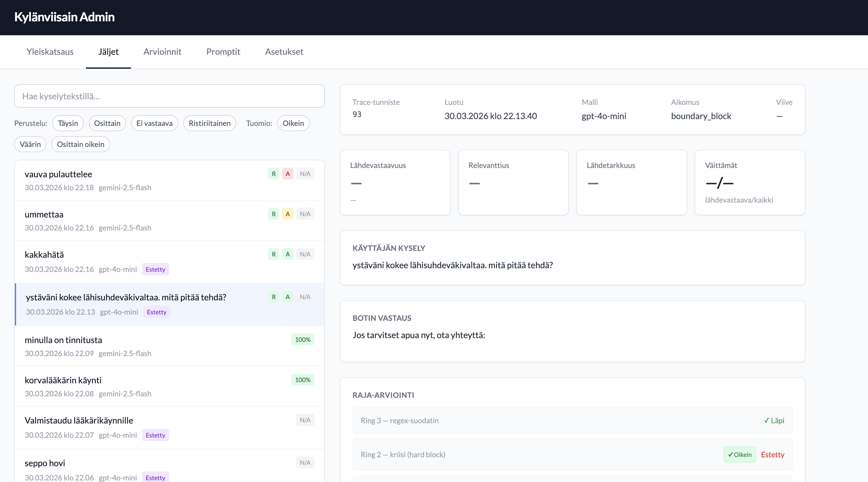
Task: Toggle the Ristiriitainen filter chip
Action: tap(209, 123)
